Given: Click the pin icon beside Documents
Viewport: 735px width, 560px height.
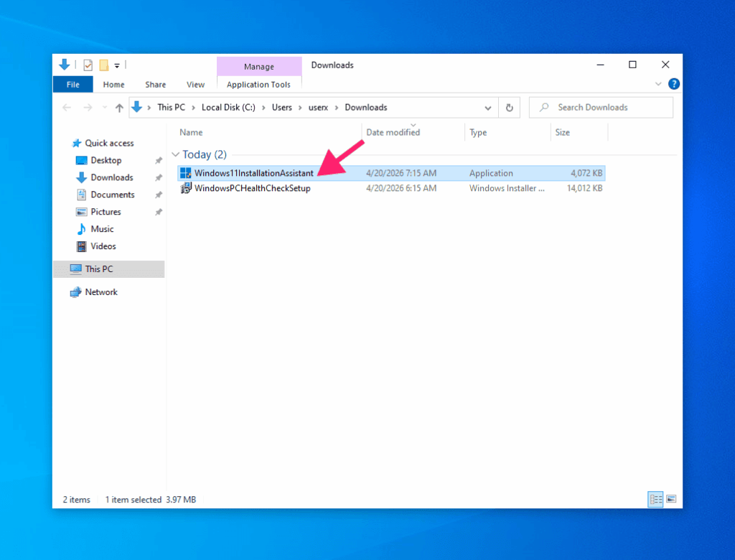Looking at the screenshot, I should tap(159, 195).
